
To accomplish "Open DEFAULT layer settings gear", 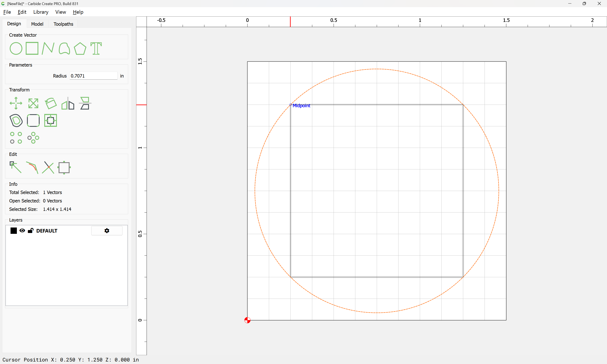I will 107,231.
